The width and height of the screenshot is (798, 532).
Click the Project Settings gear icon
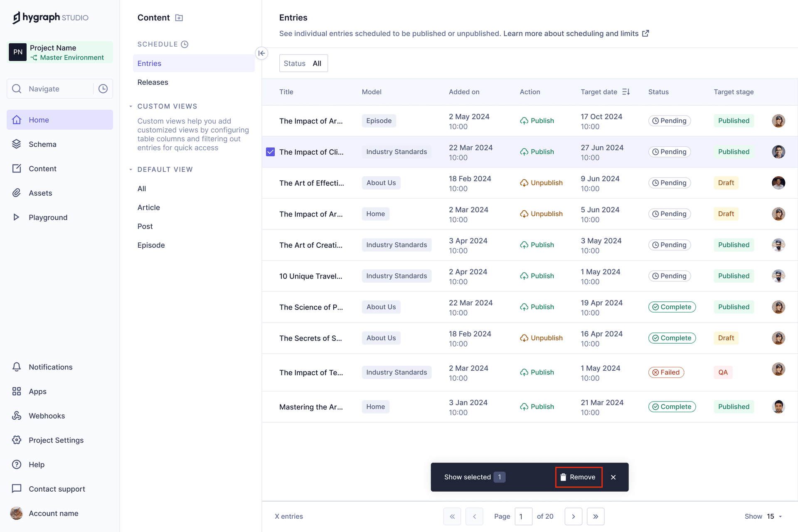click(17, 440)
